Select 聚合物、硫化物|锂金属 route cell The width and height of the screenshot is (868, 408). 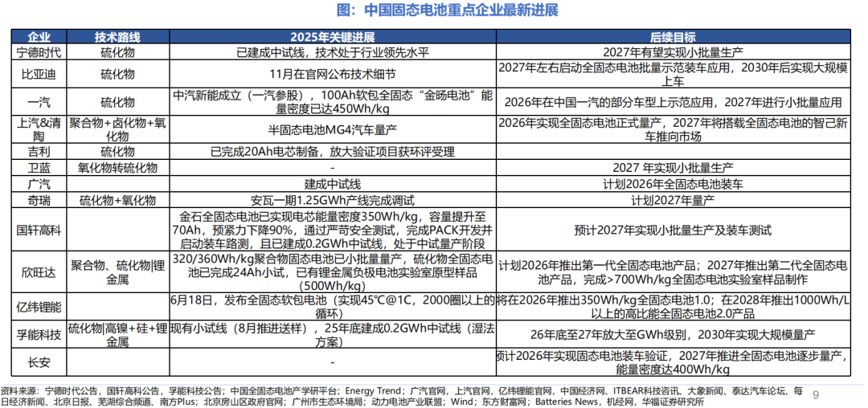pos(117,272)
